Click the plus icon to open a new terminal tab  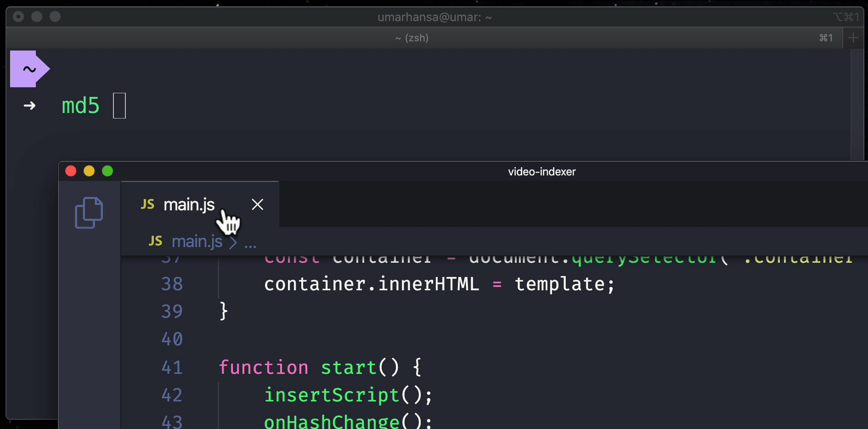(x=853, y=37)
